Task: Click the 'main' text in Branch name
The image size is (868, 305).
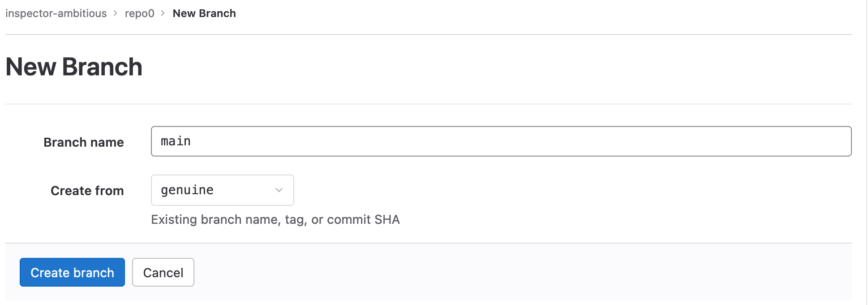Action: [x=176, y=141]
